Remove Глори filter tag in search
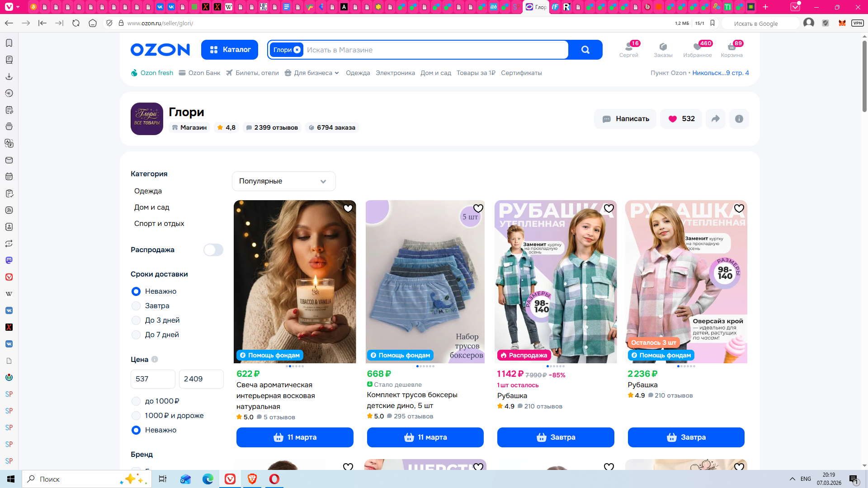The width and height of the screenshot is (868, 488). [297, 50]
